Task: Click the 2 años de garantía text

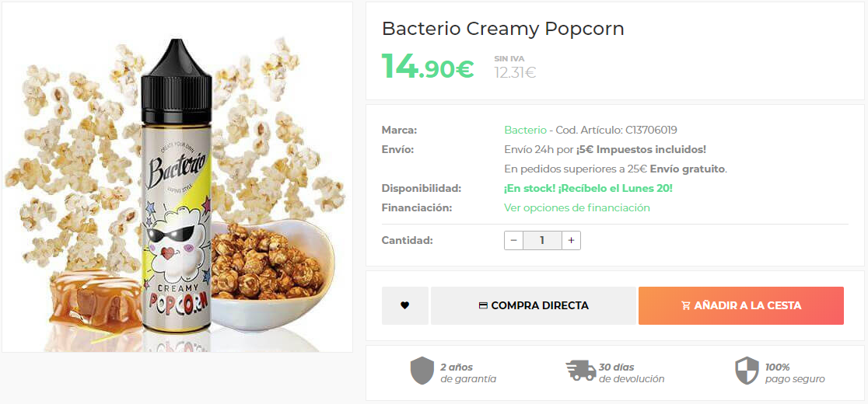Action: [468, 373]
